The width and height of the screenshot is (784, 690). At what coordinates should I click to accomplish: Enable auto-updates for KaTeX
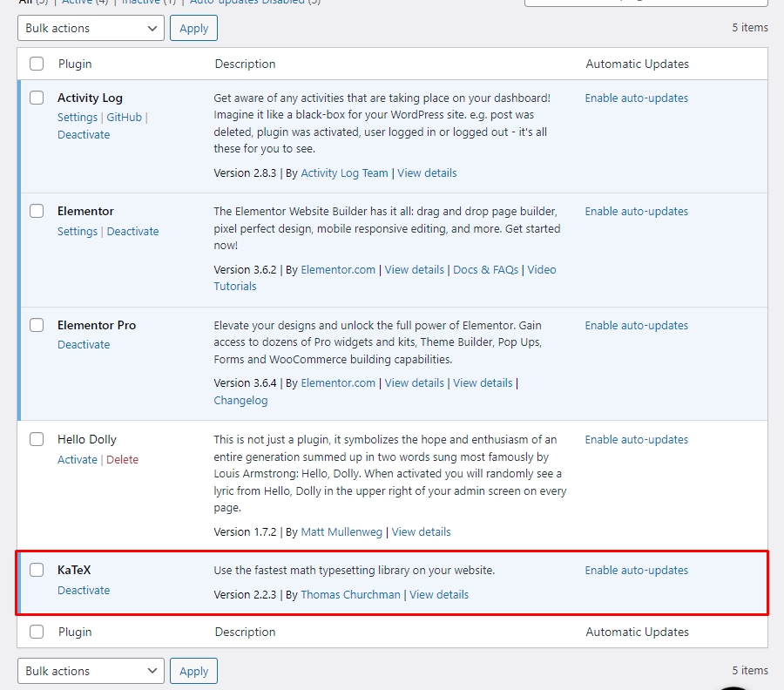pyautogui.click(x=637, y=571)
